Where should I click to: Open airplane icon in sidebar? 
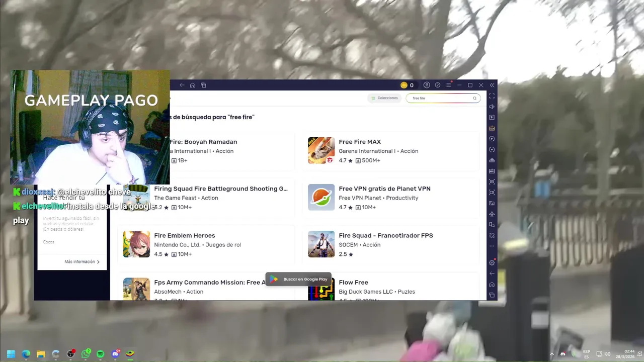[492, 214]
